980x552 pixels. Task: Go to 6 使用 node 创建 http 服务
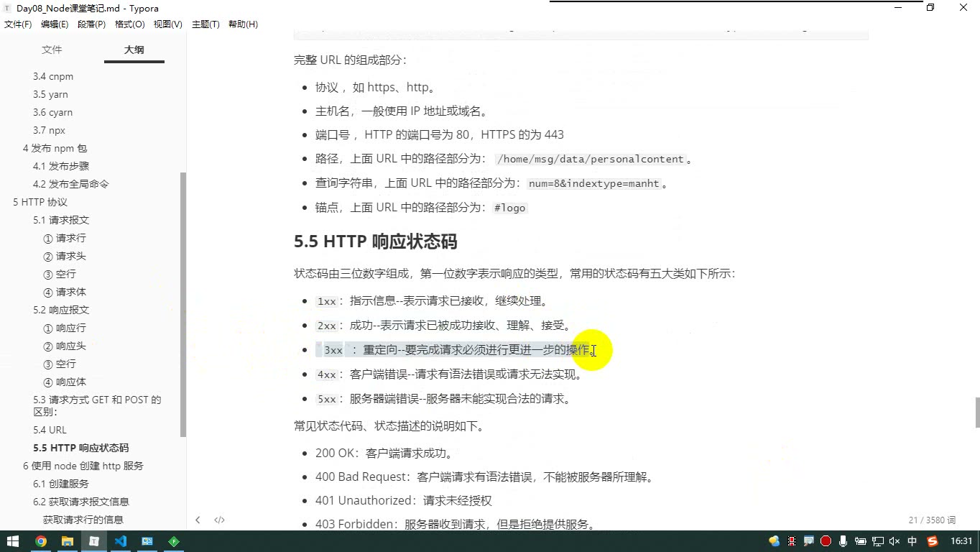[x=83, y=466]
